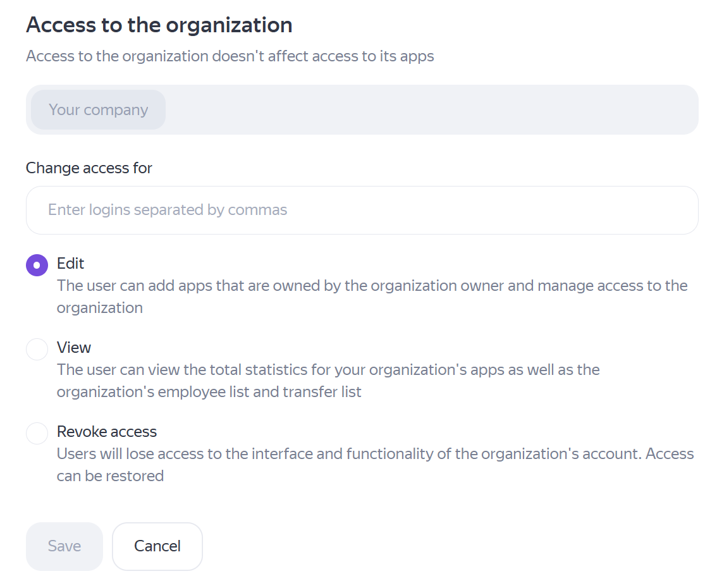Image resolution: width=717 pixels, height=588 pixels.
Task: Click the 'Edit' option label text
Action: (x=70, y=264)
